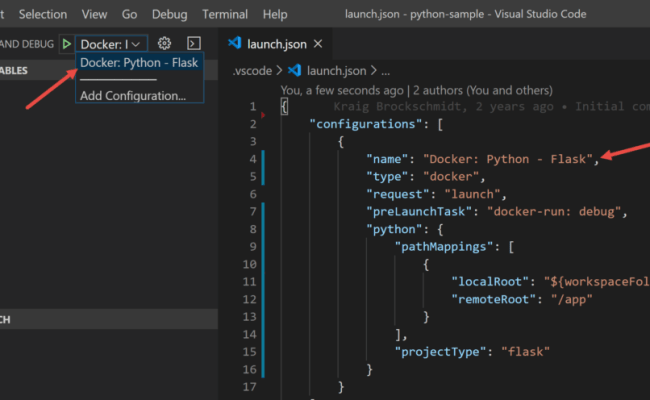Open the View menu
The width and height of the screenshot is (650, 400).
(94, 15)
